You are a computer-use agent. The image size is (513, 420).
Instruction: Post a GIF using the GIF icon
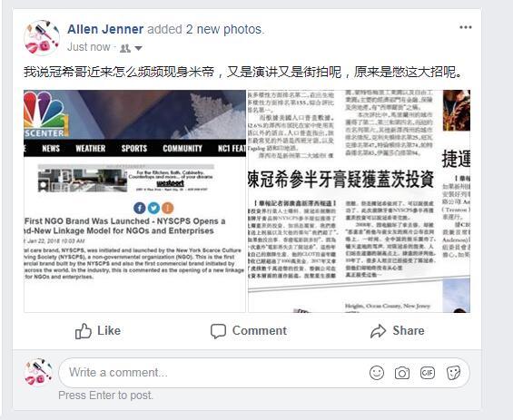pos(428,373)
